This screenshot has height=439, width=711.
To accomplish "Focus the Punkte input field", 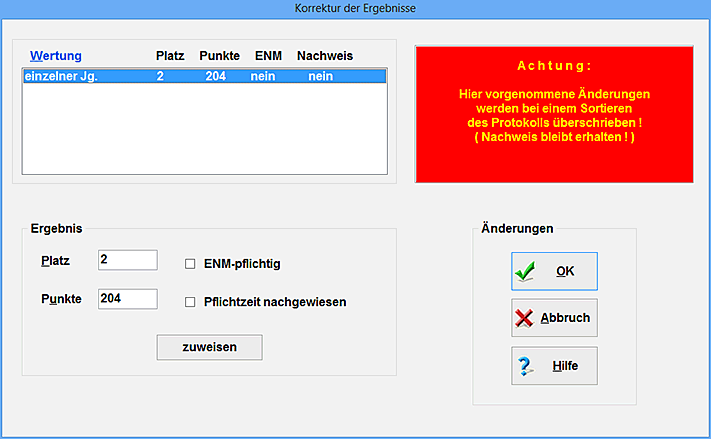I will point(127,298).
